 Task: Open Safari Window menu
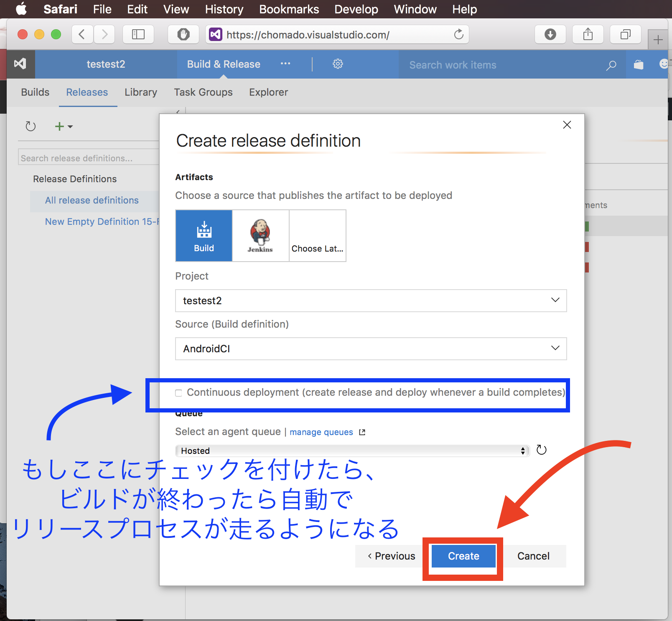(x=415, y=9)
